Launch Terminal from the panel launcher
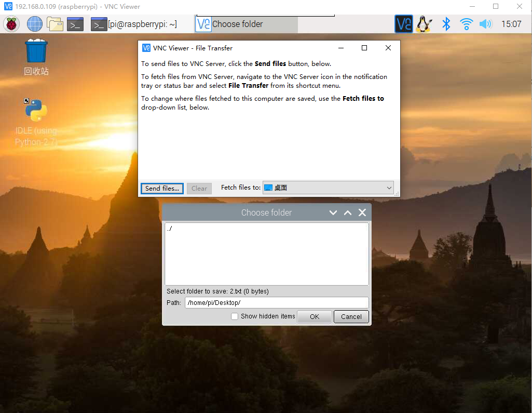The height and width of the screenshot is (413, 532). pyautogui.click(x=75, y=24)
